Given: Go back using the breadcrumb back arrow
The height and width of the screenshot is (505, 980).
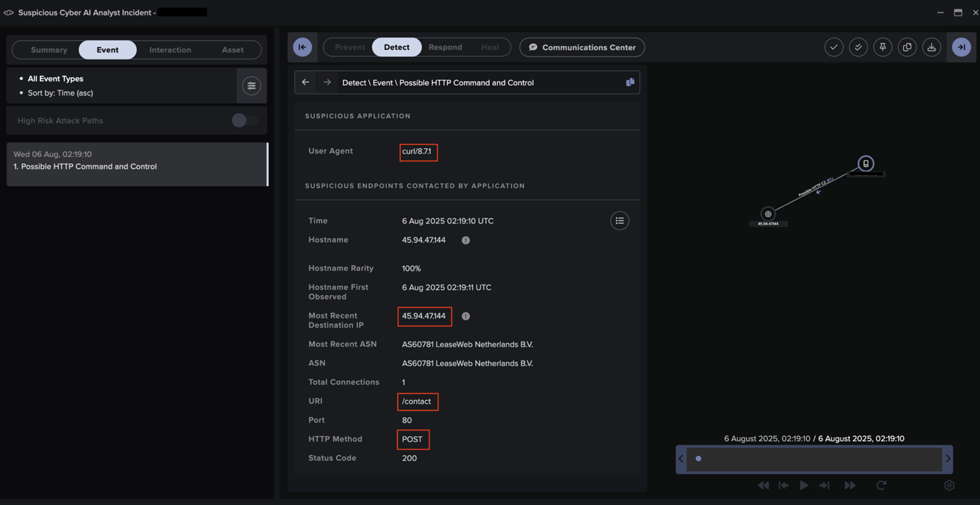Looking at the screenshot, I should pyautogui.click(x=305, y=82).
